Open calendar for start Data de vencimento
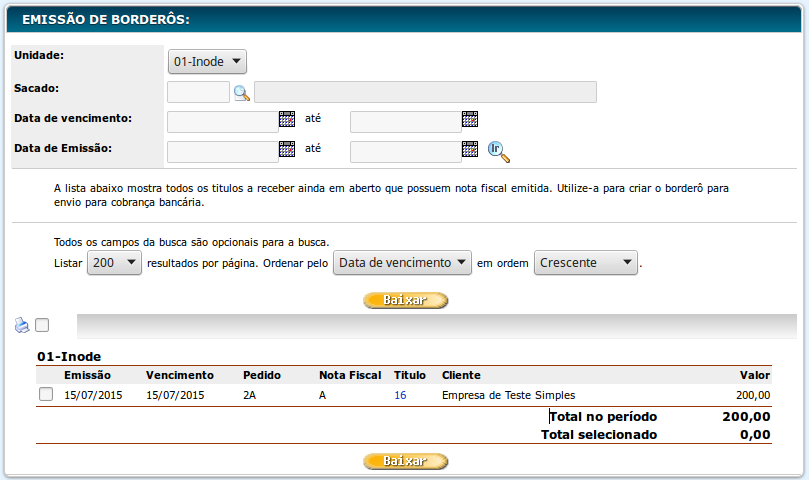 click(x=287, y=120)
